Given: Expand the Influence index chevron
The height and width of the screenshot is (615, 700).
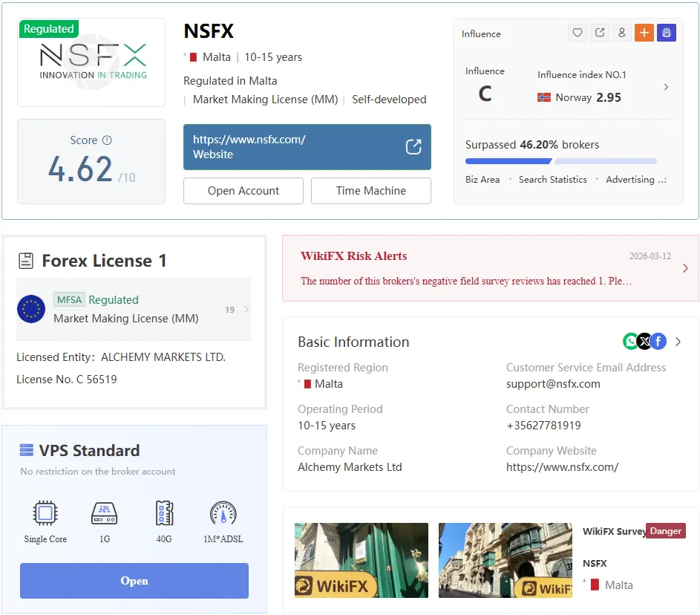Looking at the screenshot, I should pos(666,87).
